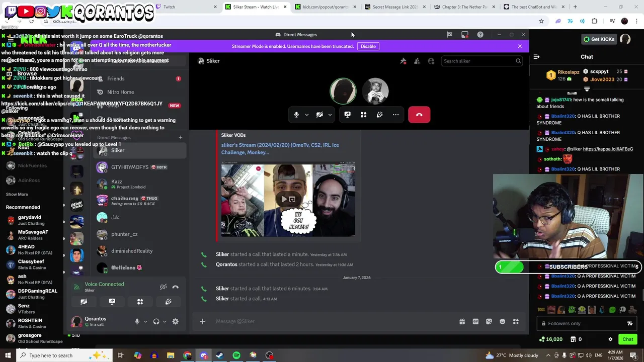Share screen from the voice panel

coord(112,302)
